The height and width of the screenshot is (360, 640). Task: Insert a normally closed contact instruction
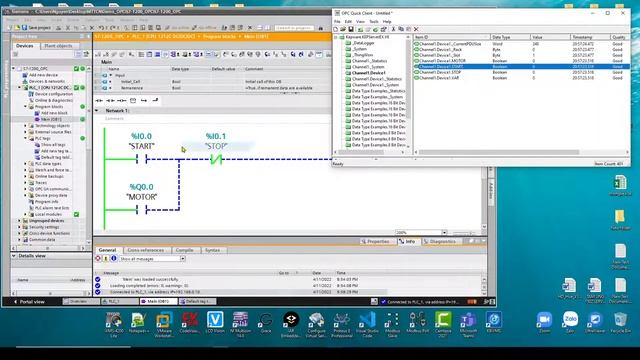[110, 100]
